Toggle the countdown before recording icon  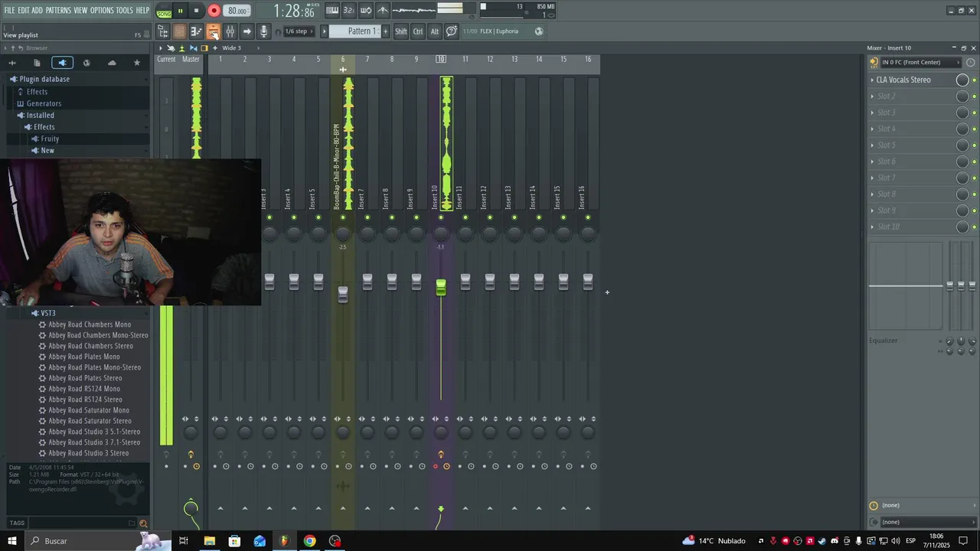(349, 11)
